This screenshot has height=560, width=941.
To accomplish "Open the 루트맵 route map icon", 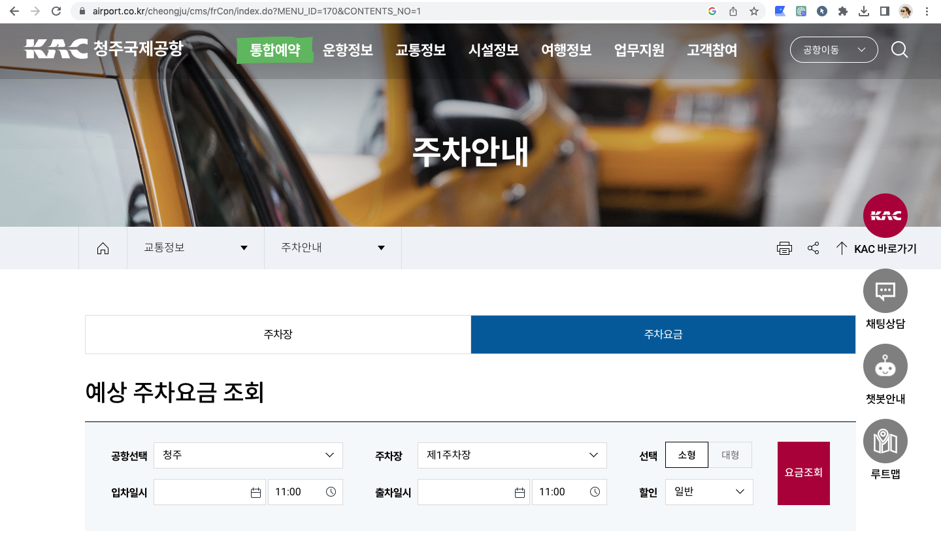I will coord(885,441).
